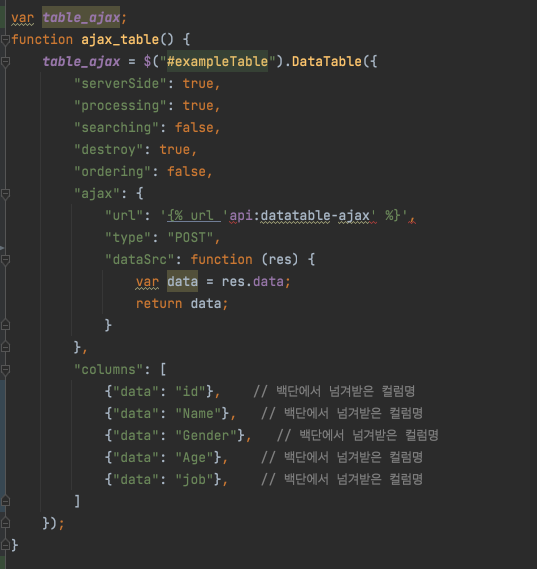Viewport: 537px width, 569px height.
Task: Click fold-end marker beside "});" line
Action: (5, 523)
